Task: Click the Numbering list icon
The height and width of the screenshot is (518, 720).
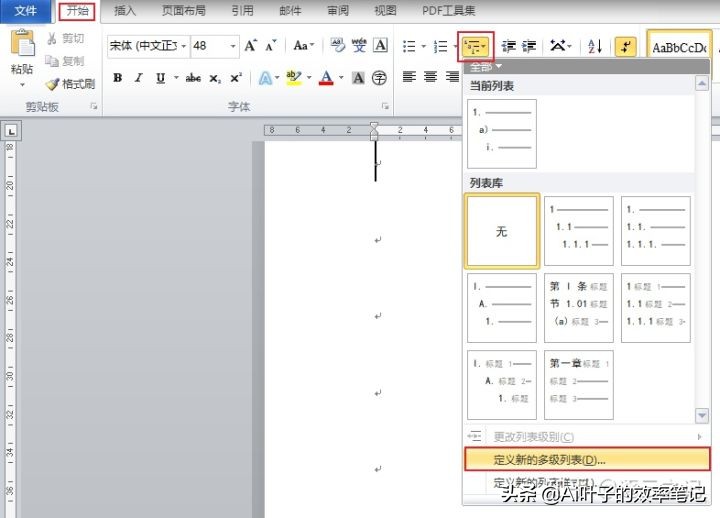Action: (x=440, y=46)
